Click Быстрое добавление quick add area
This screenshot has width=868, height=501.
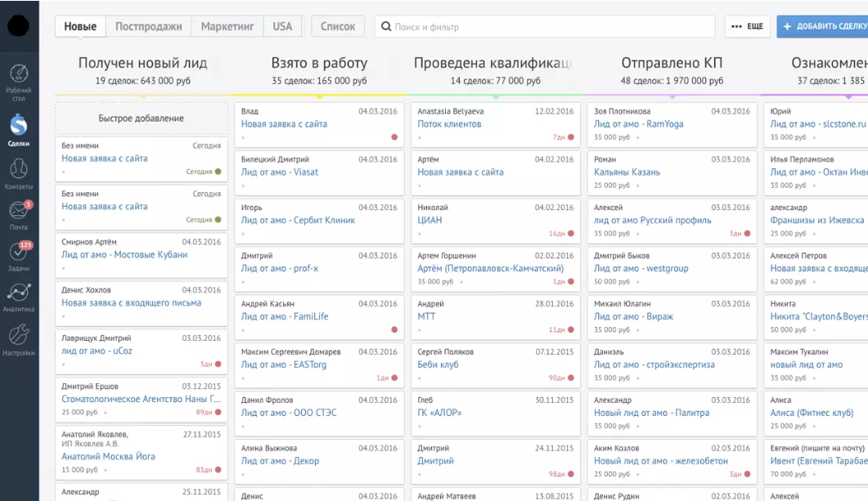point(142,119)
